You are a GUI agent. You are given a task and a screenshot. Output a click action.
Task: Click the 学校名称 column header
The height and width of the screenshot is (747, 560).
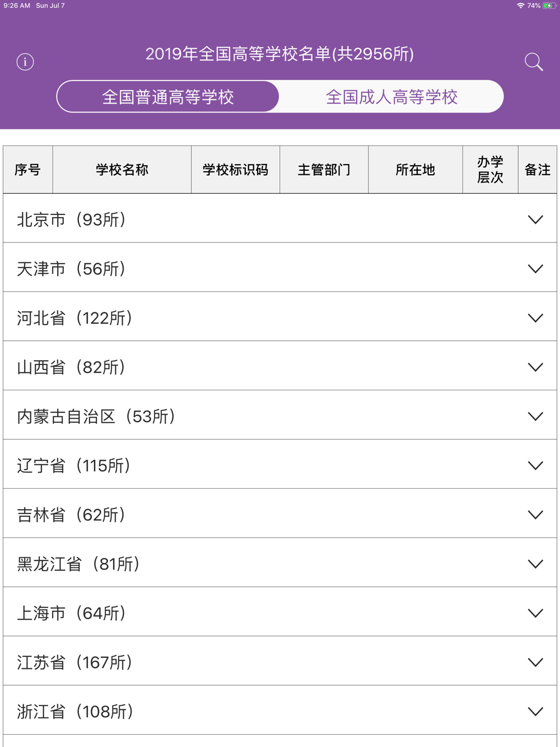point(122,170)
